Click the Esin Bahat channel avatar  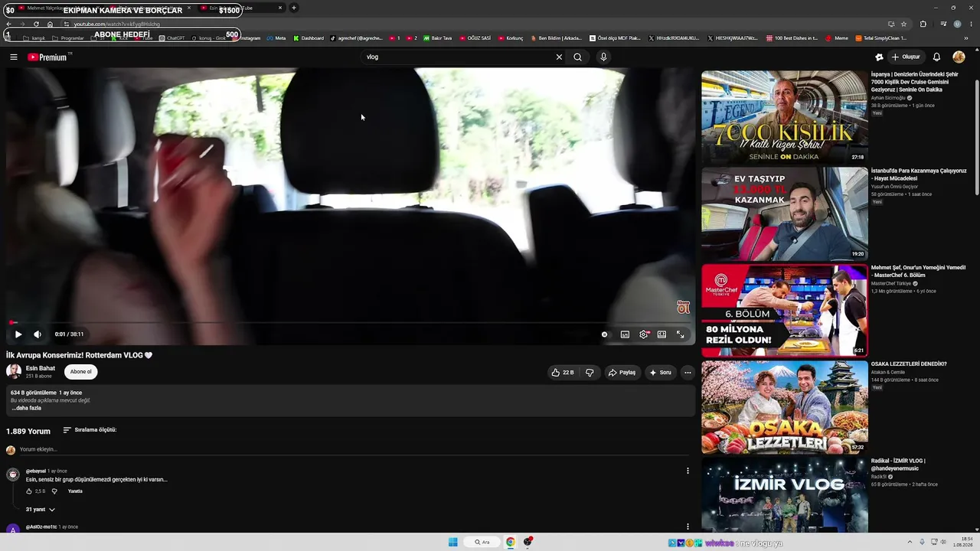click(x=14, y=372)
